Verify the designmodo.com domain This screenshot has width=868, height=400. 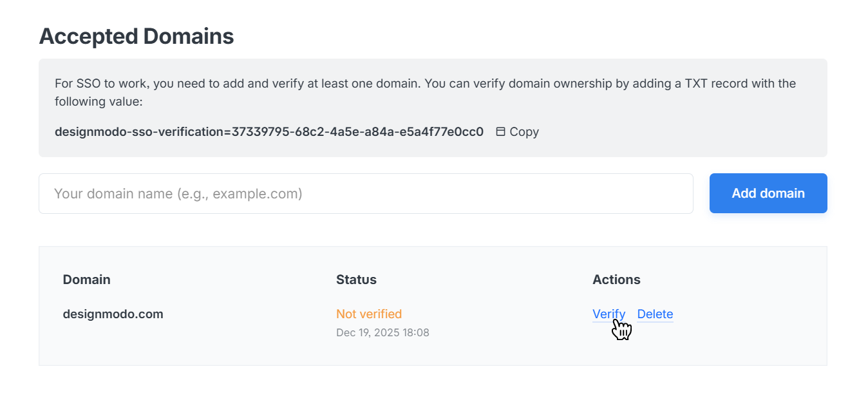click(x=609, y=314)
